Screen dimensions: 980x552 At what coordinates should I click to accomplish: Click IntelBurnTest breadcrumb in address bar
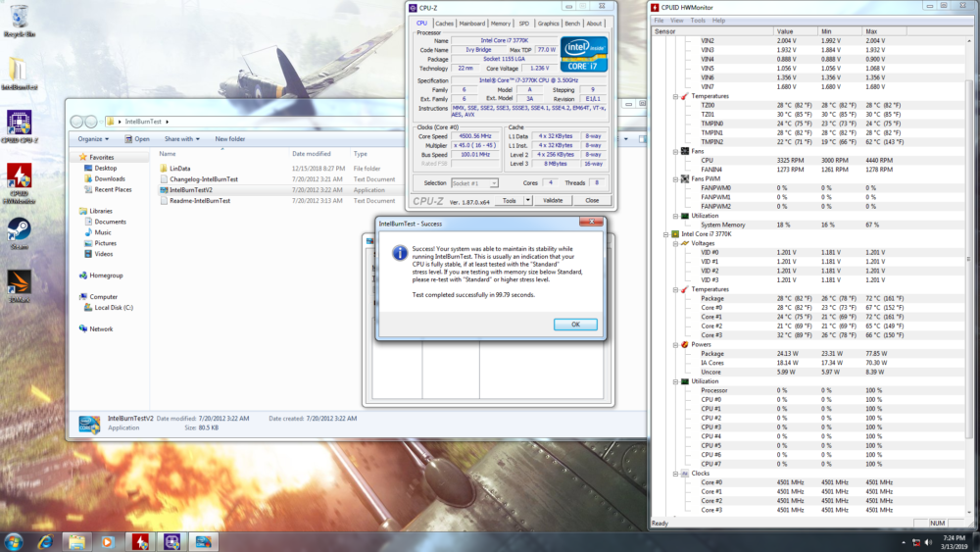click(x=143, y=122)
